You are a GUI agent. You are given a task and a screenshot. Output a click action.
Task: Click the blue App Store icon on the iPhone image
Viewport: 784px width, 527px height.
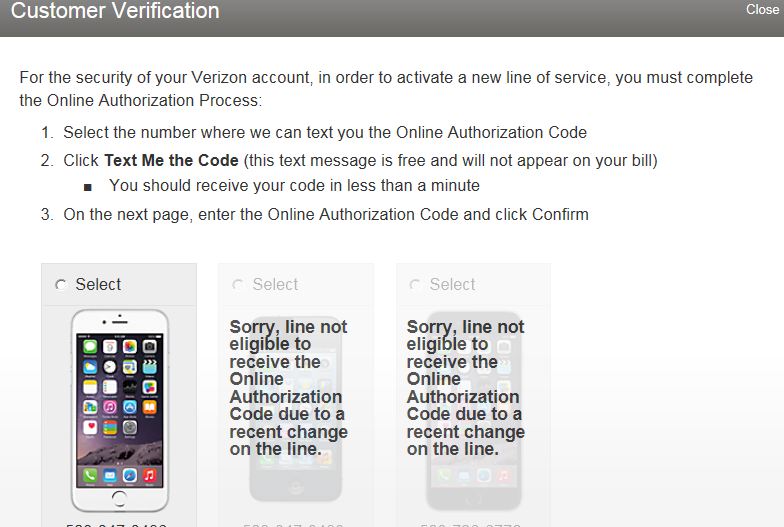point(130,407)
